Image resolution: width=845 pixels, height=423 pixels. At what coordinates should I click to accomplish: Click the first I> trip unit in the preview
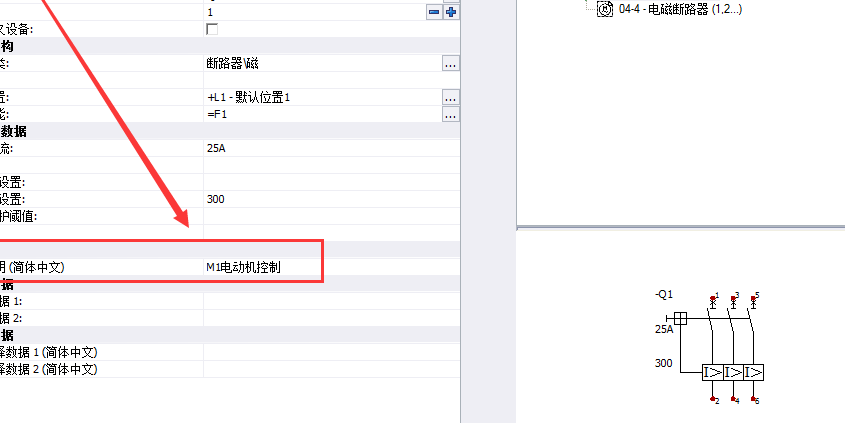point(712,372)
